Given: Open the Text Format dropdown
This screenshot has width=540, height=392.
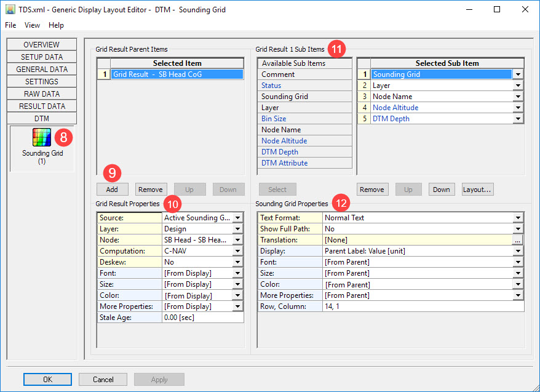Looking at the screenshot, I should pos(518,218).
